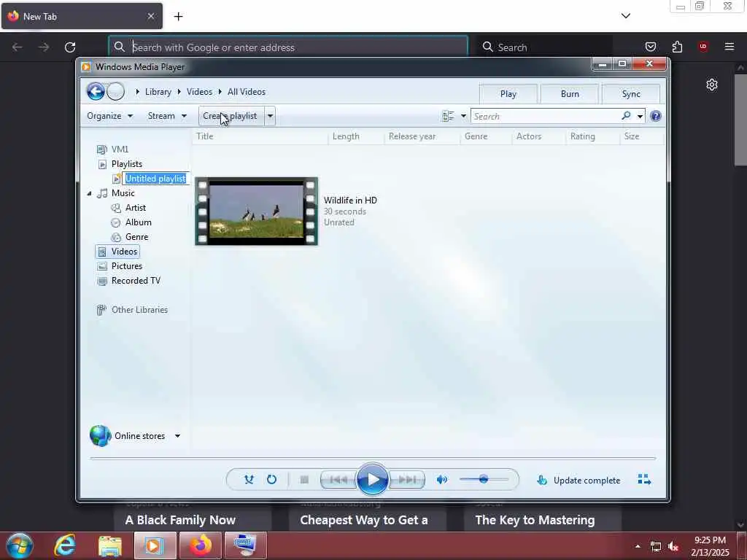This screenshot has width=747, height=560.
Task: Stop playback with the stop button
Action: click(x=304, y=480)
